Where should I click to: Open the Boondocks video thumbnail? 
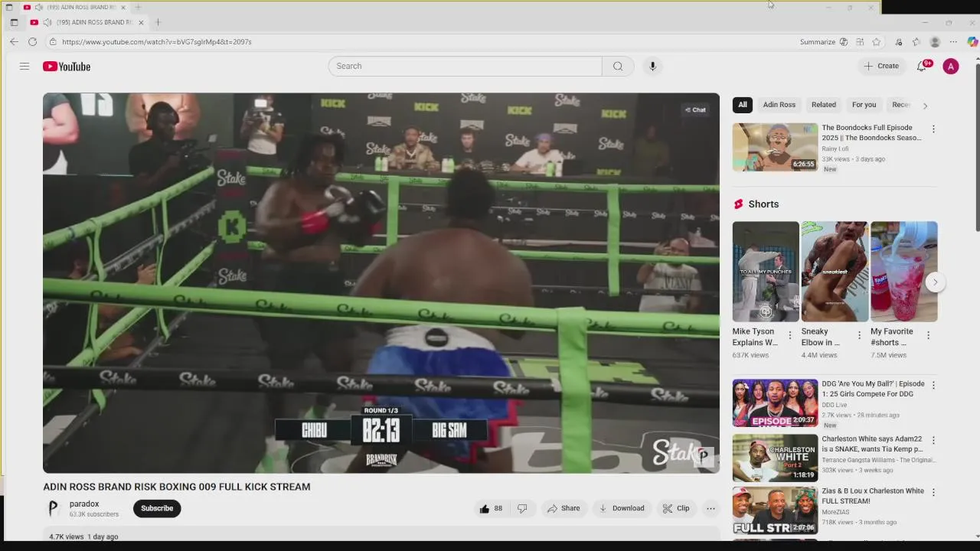[x=775, y=147]
